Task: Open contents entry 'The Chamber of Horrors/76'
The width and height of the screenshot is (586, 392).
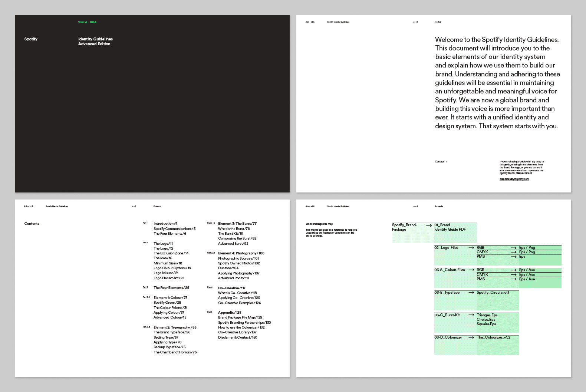Action: tap(175, 352)
